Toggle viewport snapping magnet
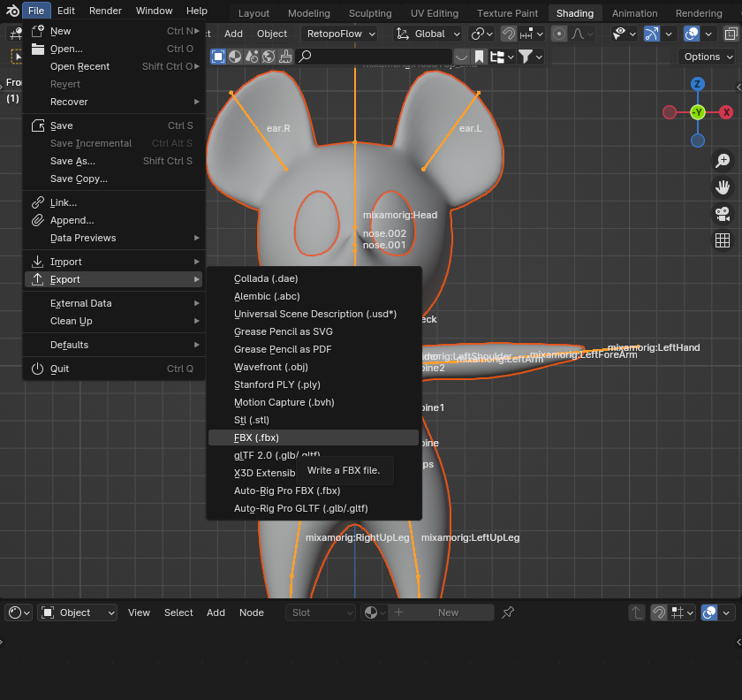Image resolution: width=742 pixels, height=700 pixels. 509,34
